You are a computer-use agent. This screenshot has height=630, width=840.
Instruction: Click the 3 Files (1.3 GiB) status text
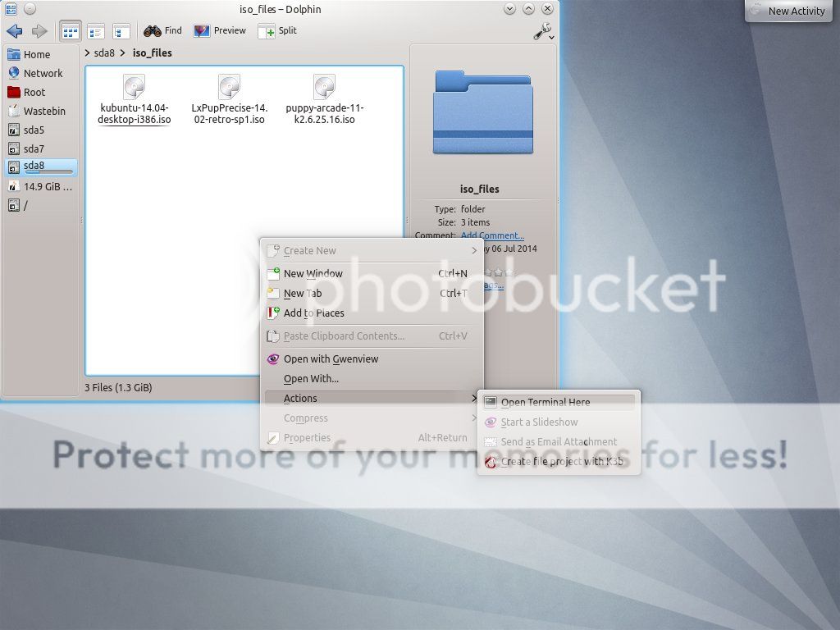(118, 387)
